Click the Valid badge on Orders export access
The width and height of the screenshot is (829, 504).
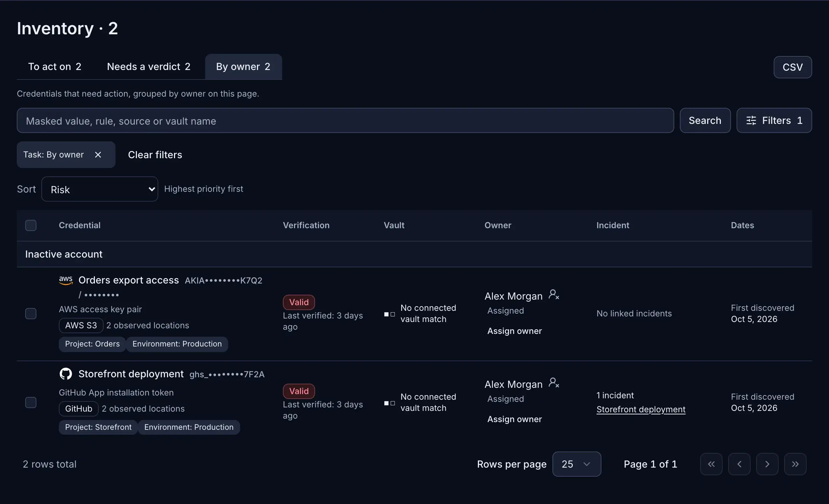tap(299, 302)
